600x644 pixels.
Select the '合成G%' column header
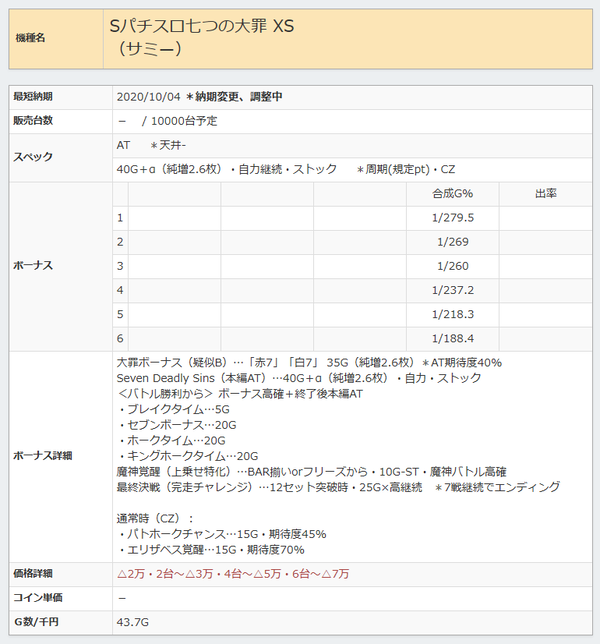click(453, 194)
